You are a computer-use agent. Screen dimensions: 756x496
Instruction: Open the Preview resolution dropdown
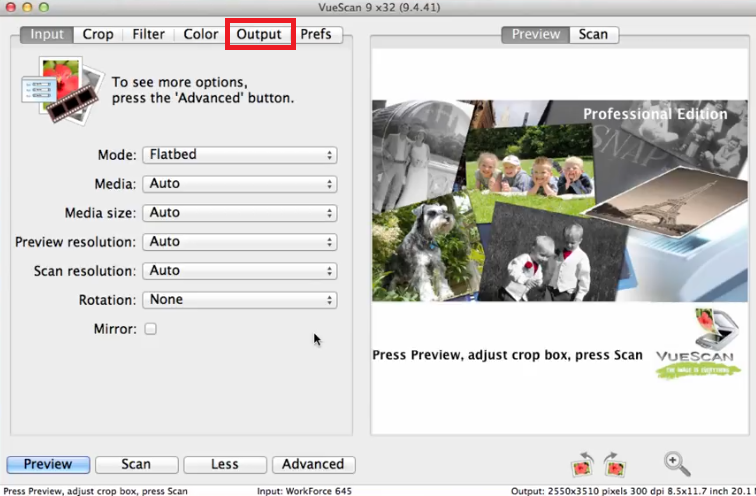coord(240,241)
